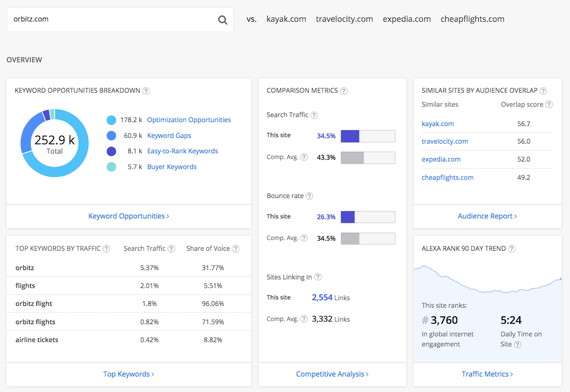Viewport: 570px width, 392px height.
Task: Select Optimization Opportunities link
Action: 189,120
